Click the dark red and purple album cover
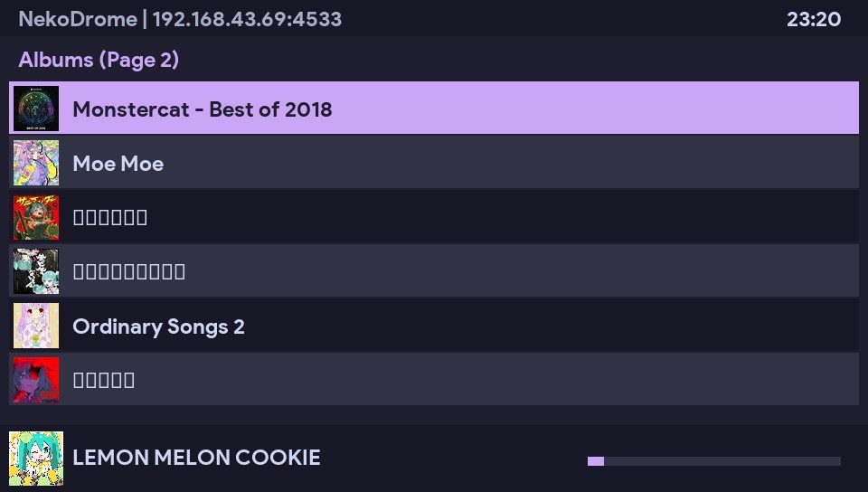 [x=36, y=380]
